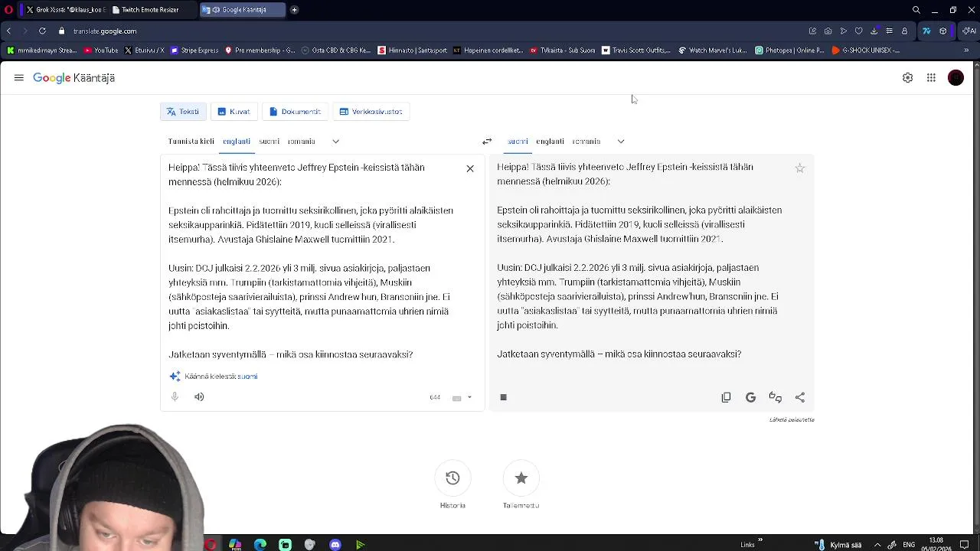Screen dimensions: 980x551
Task: Click the translate.google.com address bar
Action: pos(105,31)
